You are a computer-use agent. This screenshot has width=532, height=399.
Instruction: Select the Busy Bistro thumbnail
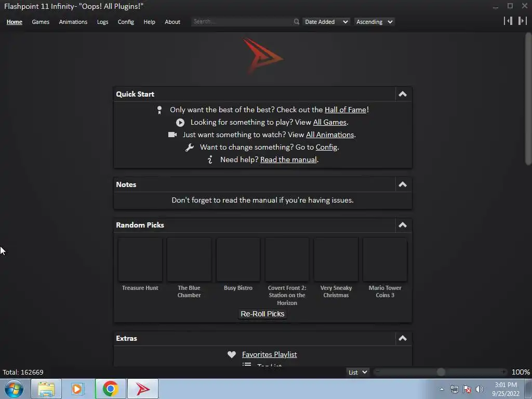pos(238,260)
